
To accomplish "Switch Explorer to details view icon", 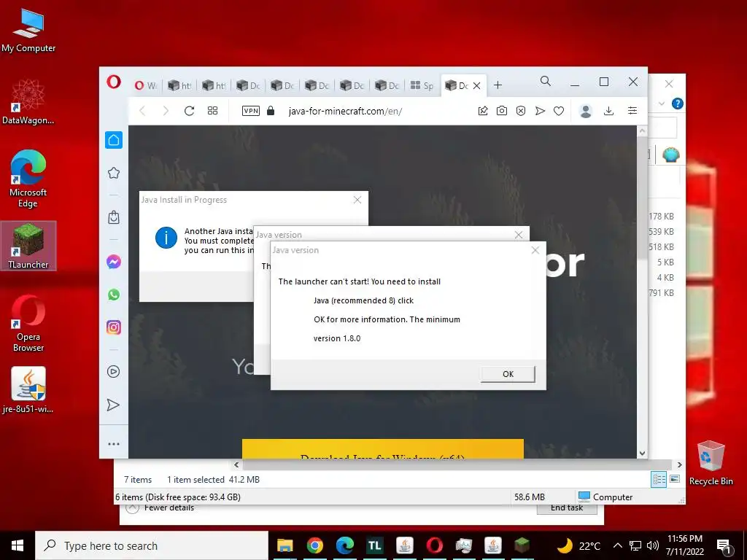I will coord(659,479).
